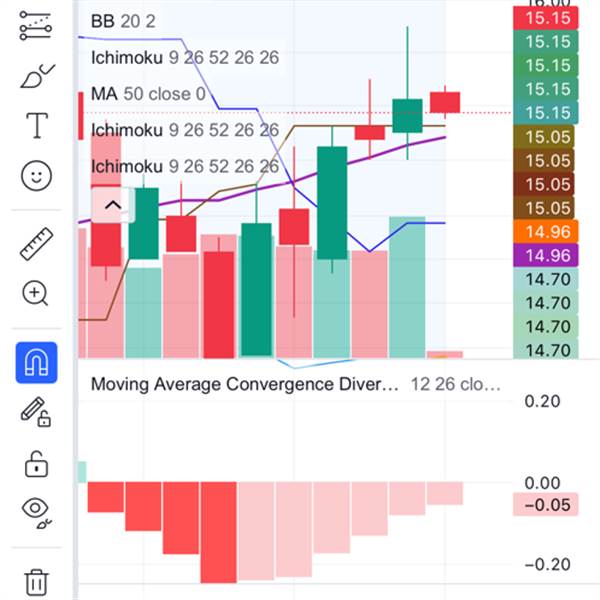Select the Text annotation tool
Viewport: 600px width, 600px height.
[x=36, y=125]
